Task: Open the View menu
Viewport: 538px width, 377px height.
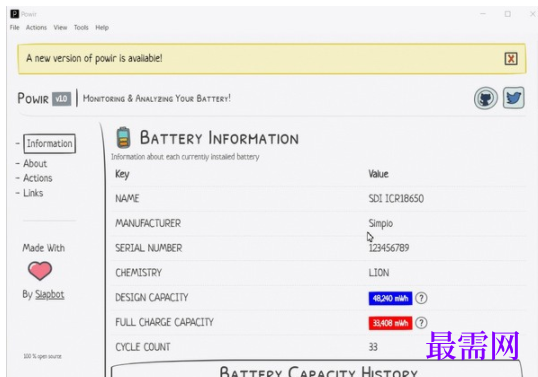Action: click(x=60, y=27)
